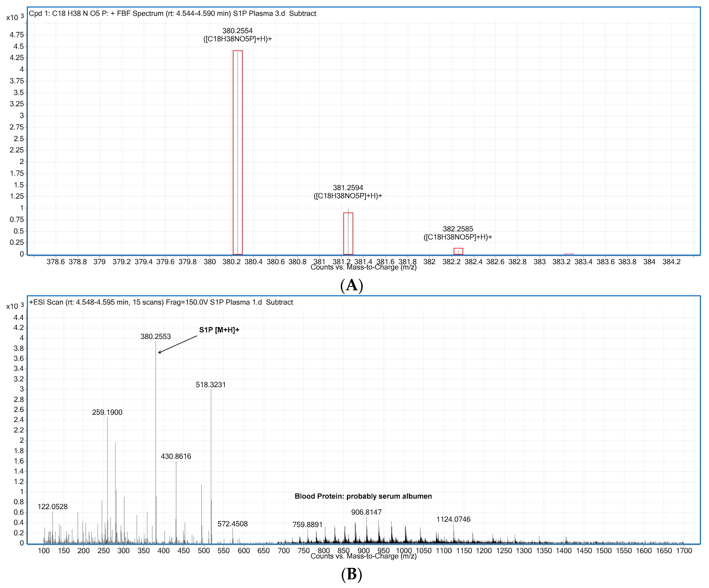Click the (B) panel caption

pyautogui.click(x=351, y=574)
